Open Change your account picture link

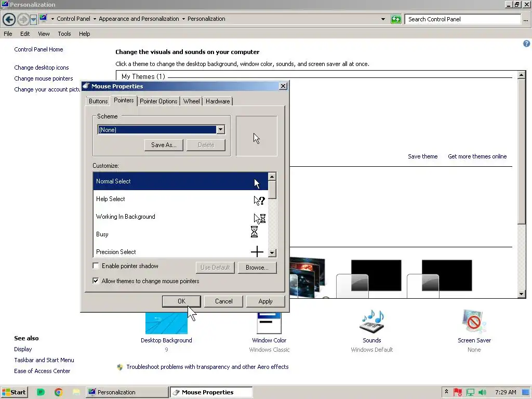47,89
